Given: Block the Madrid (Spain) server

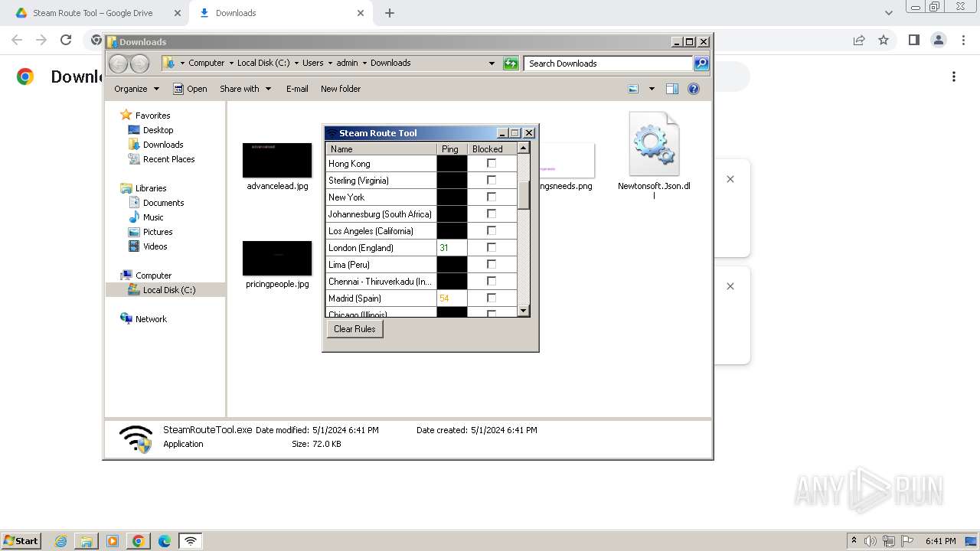Looking at the screenshot, I should click(x=492, y=298).
